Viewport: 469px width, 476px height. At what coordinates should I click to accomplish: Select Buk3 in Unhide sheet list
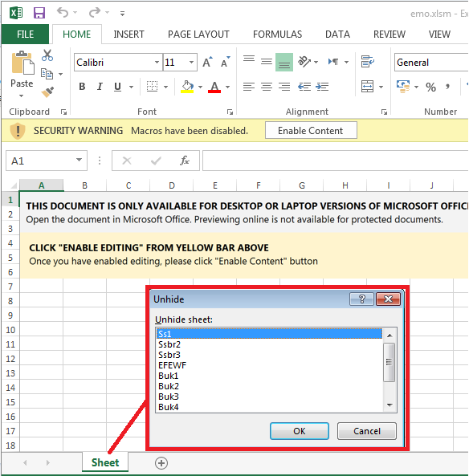[269, 397]
